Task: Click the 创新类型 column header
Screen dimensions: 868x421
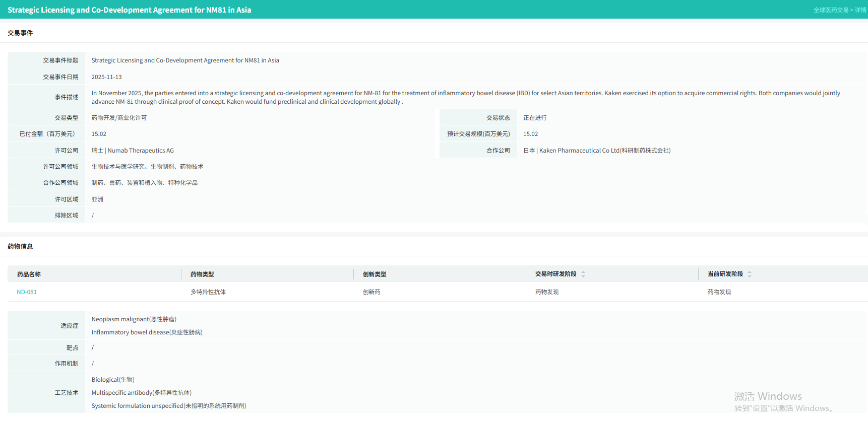Action: coord(375,274)
